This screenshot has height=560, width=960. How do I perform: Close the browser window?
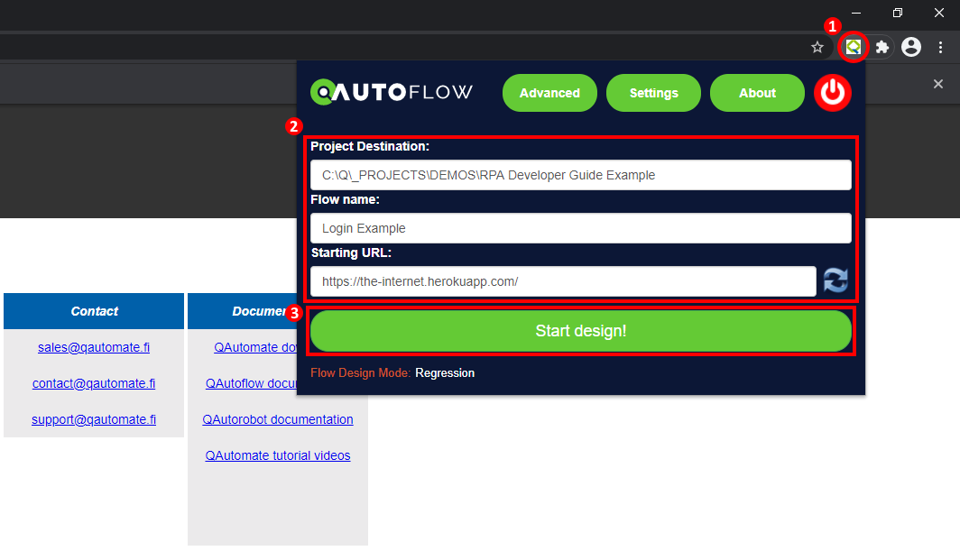[x=938, y=13]
